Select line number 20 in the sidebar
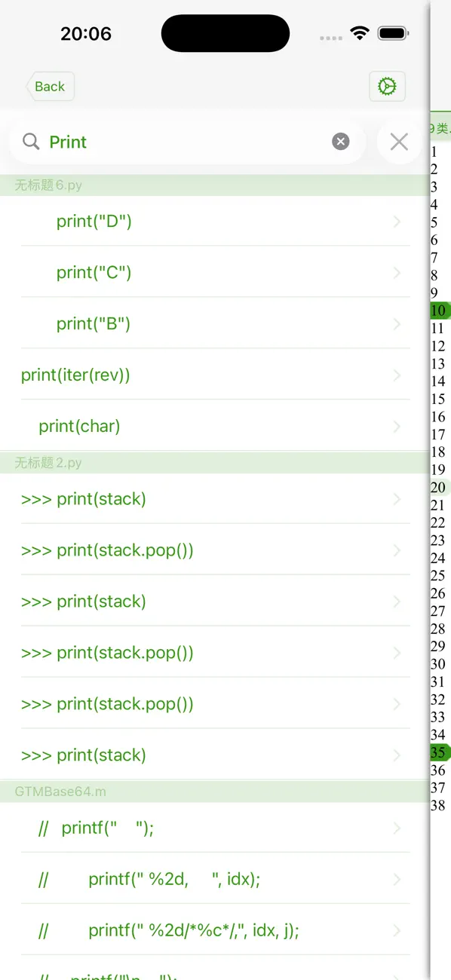Image resolution: width=451 pixels, height=980 pixels. click(437, 487)
